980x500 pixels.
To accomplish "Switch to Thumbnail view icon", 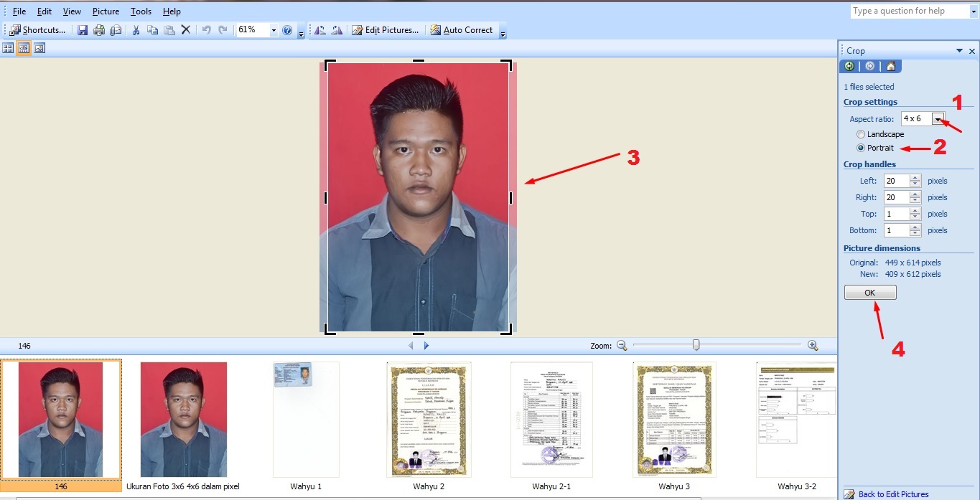I will [8, 48].
